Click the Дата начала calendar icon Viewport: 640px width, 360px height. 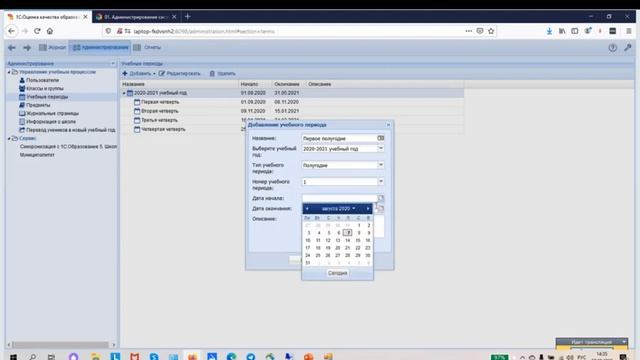380,198
